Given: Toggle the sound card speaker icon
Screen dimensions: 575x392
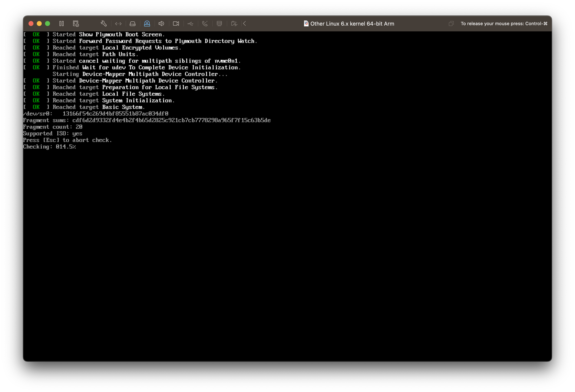Looking at the screenshot, I should [161, 24].
